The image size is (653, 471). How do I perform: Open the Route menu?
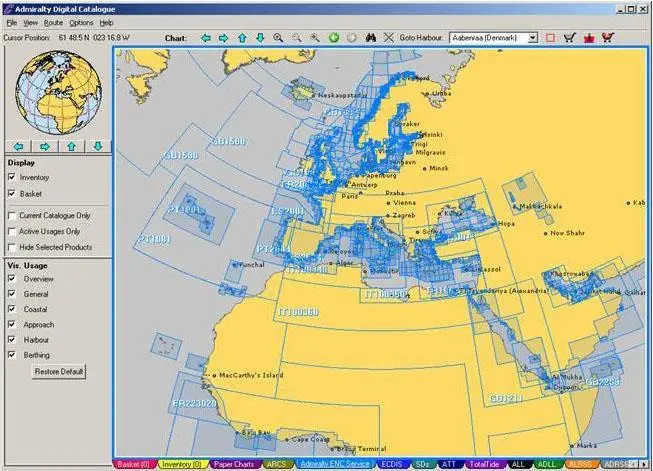pos(53,22)
